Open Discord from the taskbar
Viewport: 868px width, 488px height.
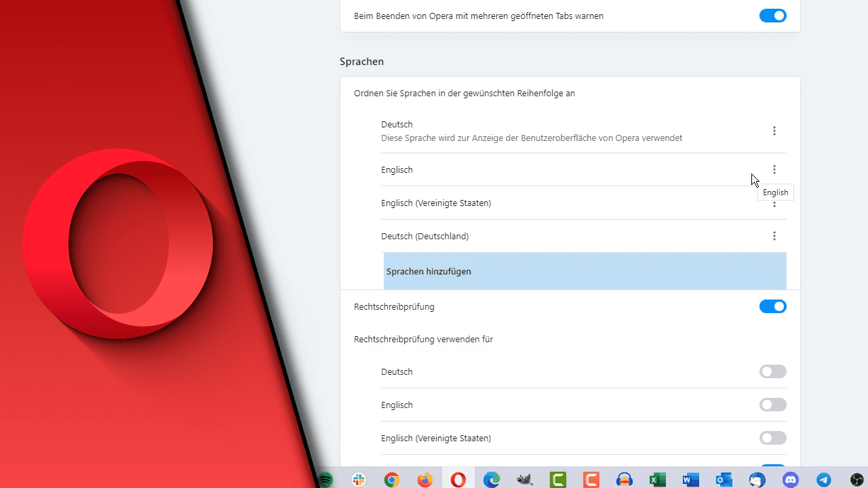[x=791, y=480]
